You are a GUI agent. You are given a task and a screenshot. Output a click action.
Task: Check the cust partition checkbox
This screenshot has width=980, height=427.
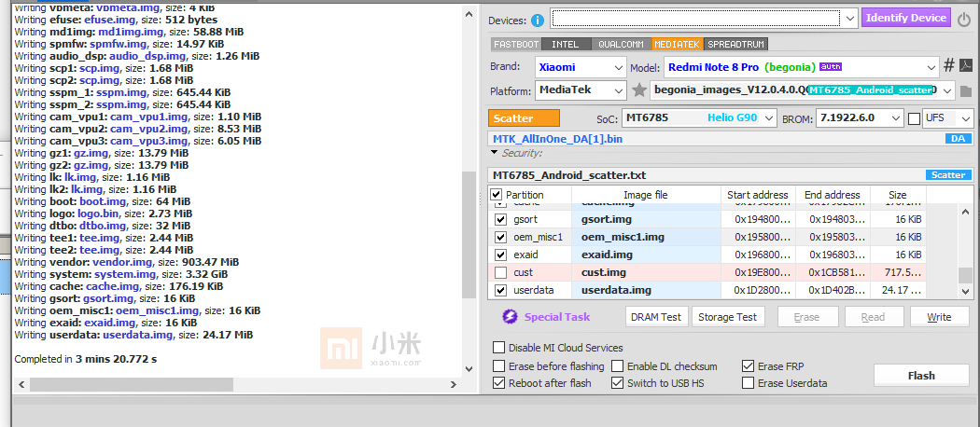pyautogui.click(x=500, y=273)
